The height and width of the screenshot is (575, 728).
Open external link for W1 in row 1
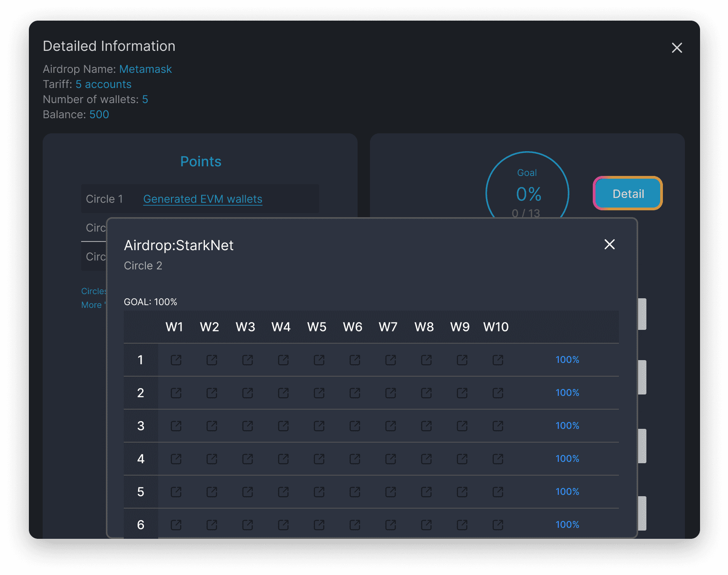click(176, 360)
